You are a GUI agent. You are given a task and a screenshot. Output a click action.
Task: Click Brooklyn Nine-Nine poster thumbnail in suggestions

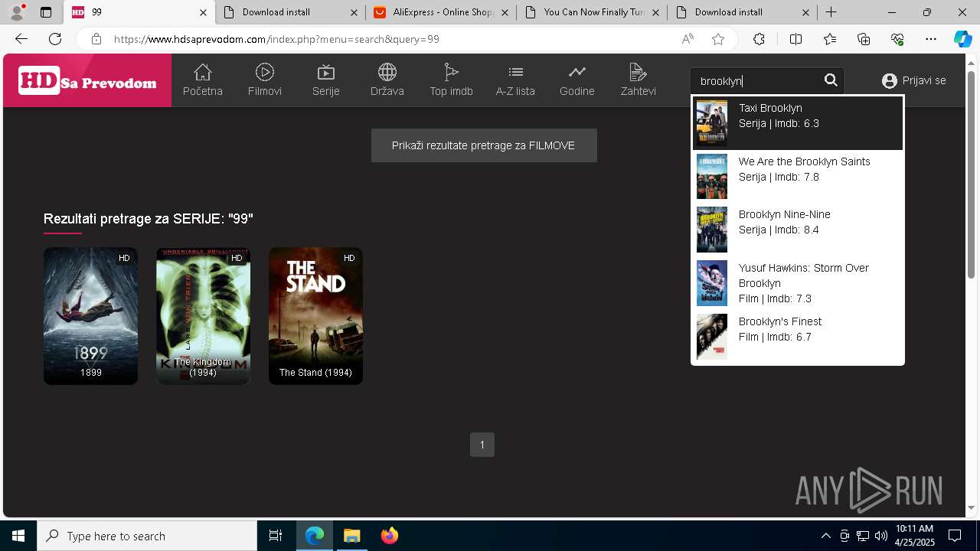(x=712, y=230)
